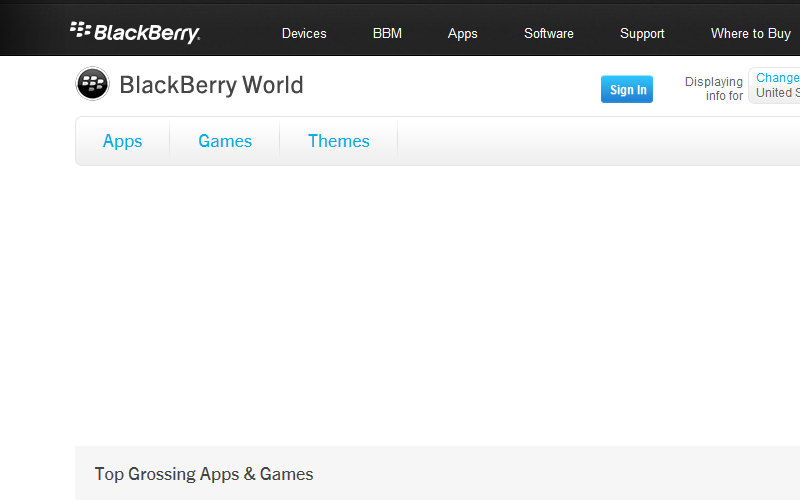Open the Devices menu
Viewport: 800px width, 500px height.
coord(304,34)
